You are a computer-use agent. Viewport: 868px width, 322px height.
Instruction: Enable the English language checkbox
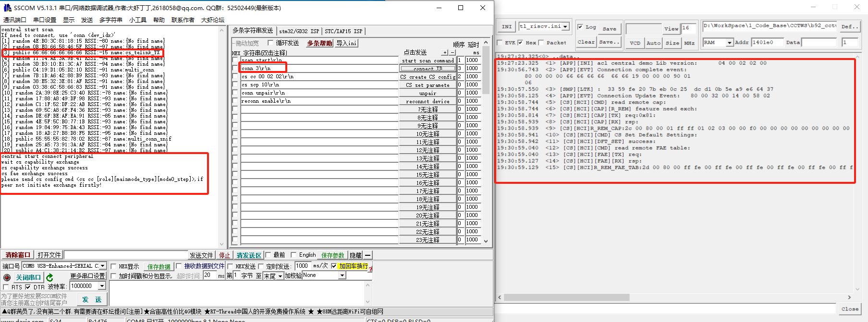pos(293,255)
